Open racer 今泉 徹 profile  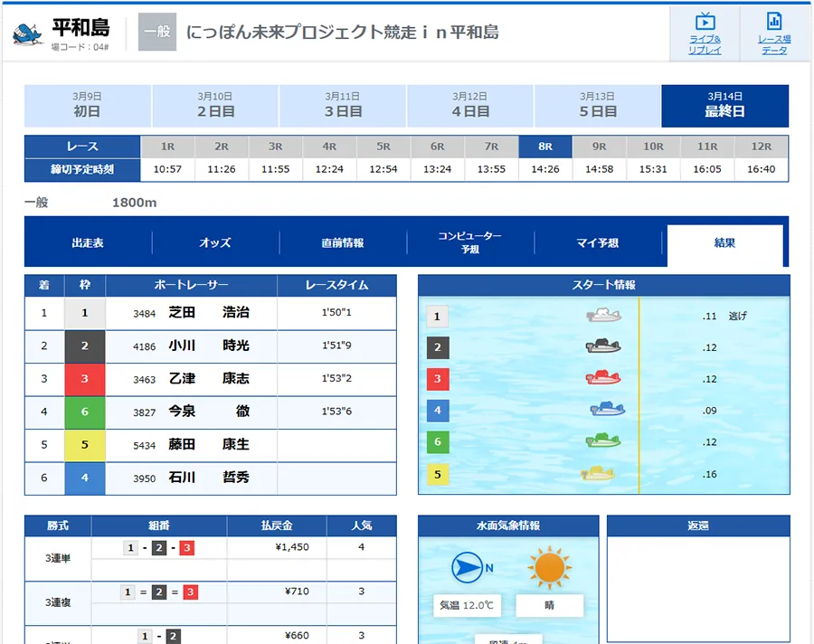point(209,412)
